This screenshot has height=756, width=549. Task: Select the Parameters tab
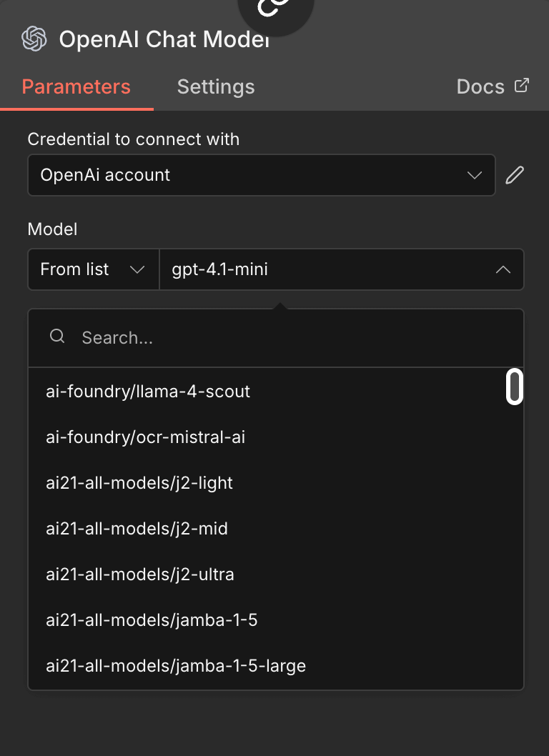coord(76,86)
